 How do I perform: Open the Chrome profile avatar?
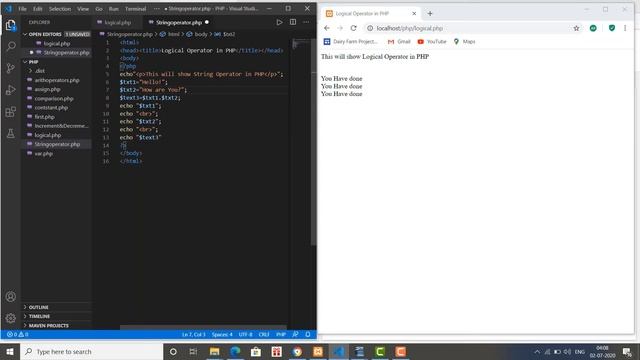[593, 28]
